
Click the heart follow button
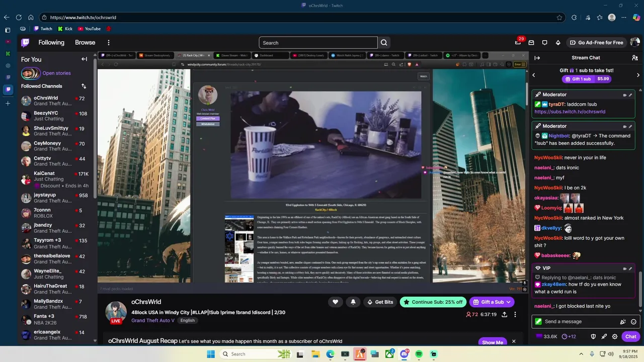coord(335,302)
